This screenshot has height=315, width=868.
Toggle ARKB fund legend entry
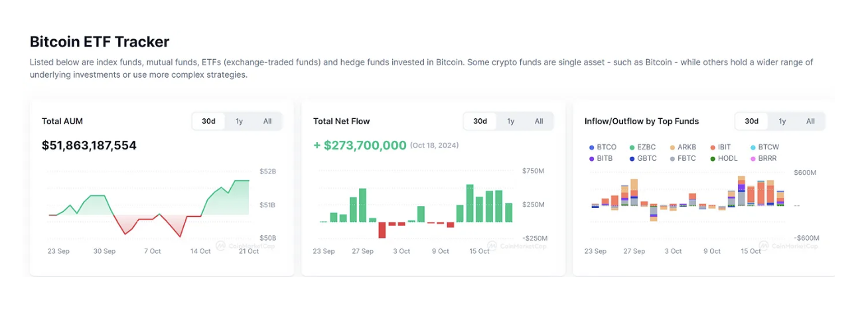click(x=672, y=148)
